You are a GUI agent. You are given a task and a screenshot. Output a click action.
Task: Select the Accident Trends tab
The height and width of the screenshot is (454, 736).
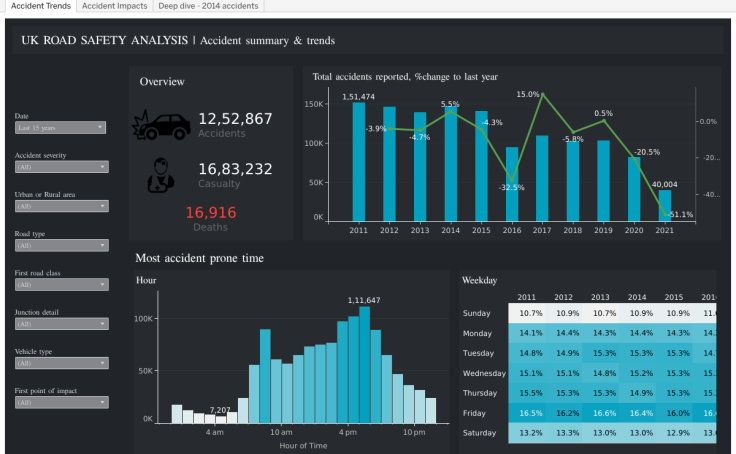[41, 6]
